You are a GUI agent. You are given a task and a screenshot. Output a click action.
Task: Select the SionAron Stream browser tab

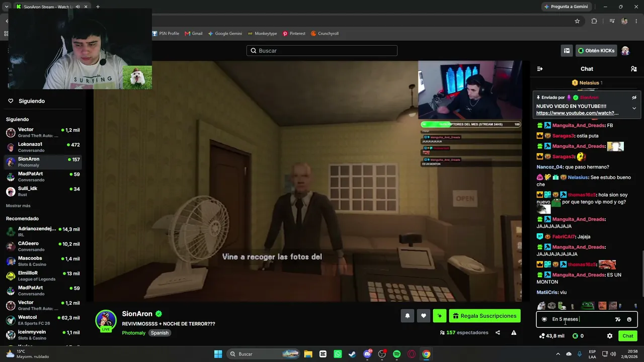tap(50, 7)
